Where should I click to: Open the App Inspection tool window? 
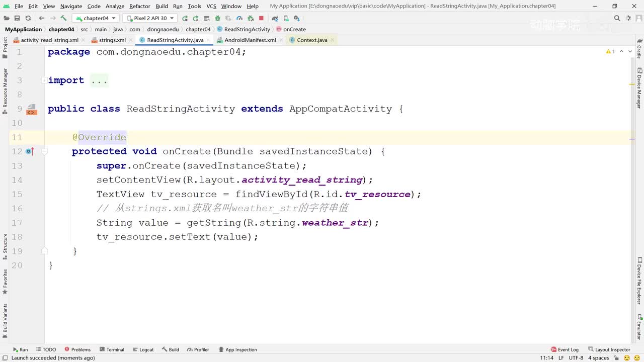point(237,349)
